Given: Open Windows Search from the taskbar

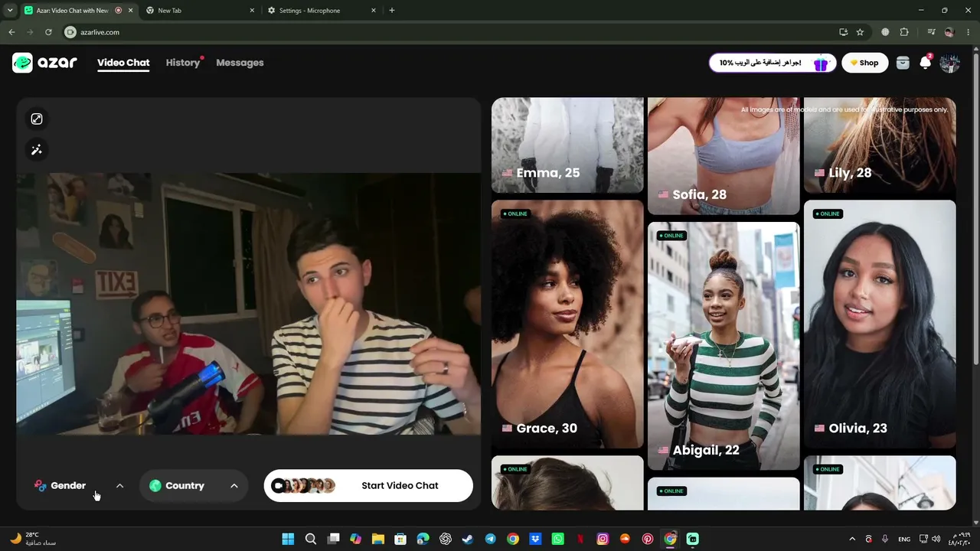Looking at the screenshot, I should point(311,539).
